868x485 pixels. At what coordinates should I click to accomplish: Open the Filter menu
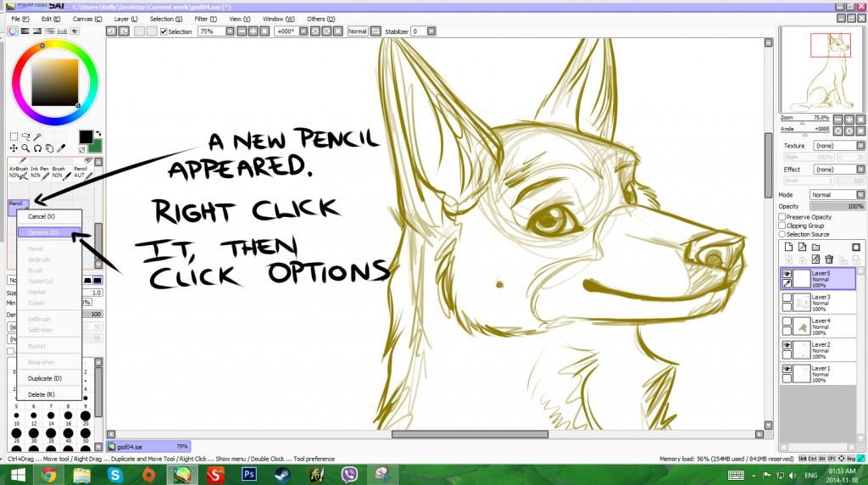[201, 18]
